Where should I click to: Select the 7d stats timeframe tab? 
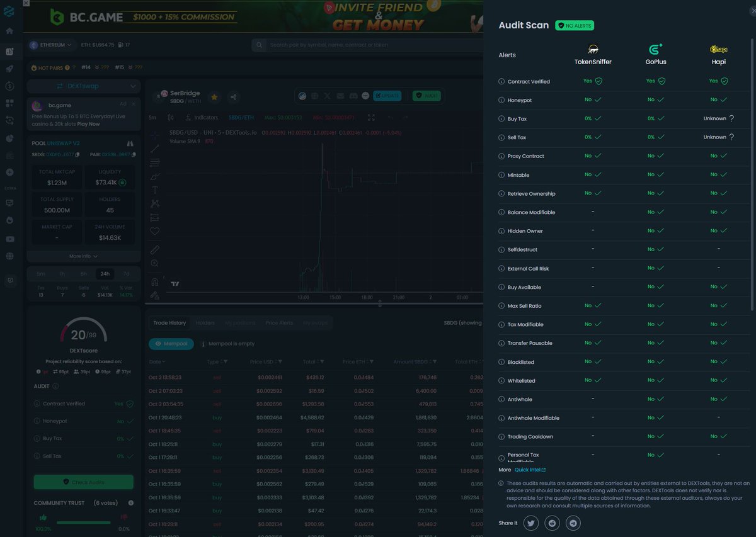point(126,274)
